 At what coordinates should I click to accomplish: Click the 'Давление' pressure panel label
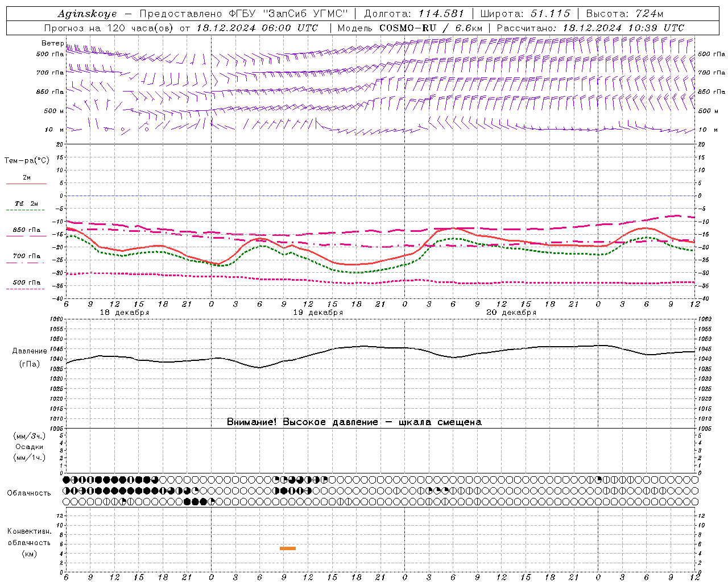[29, 351]
